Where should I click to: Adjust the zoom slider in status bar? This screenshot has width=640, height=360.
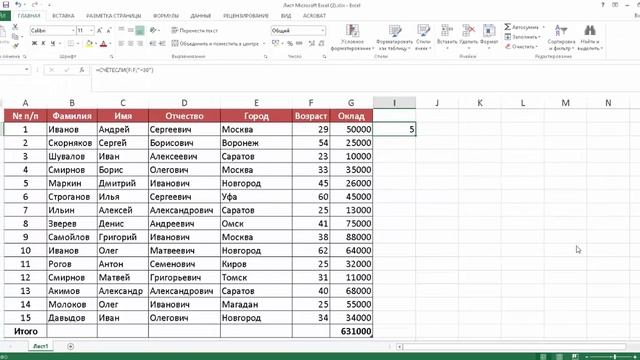pyautogui.click(x=614, y=357)
